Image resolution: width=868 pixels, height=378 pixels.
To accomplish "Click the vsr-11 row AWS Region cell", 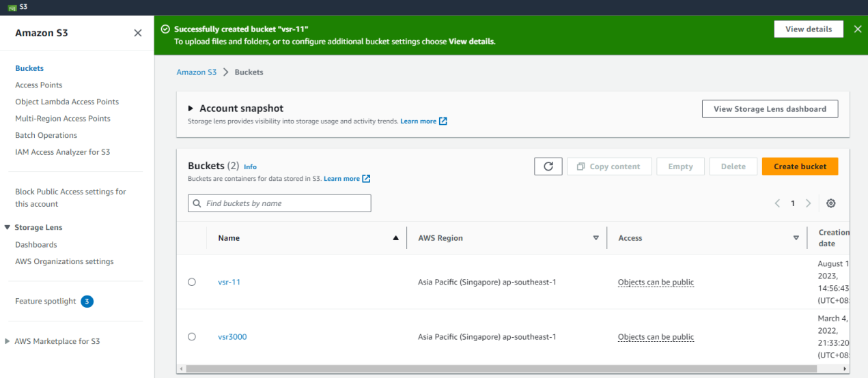I will point(506,282).
